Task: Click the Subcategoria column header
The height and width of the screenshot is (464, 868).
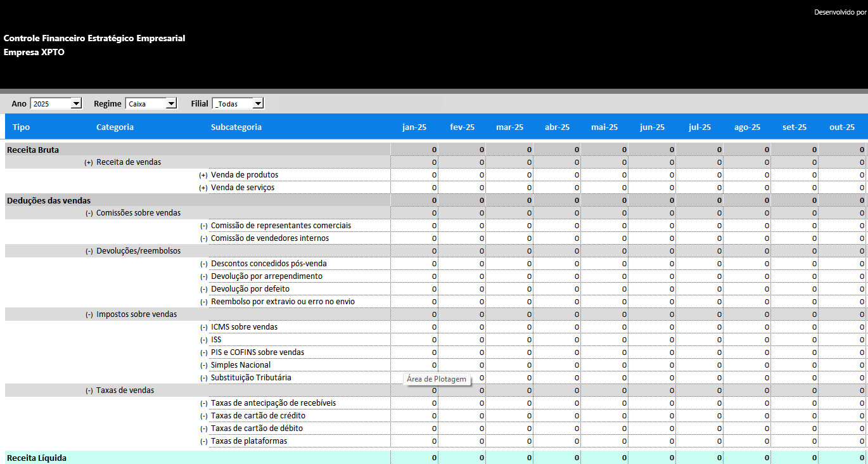Action: 236,127
